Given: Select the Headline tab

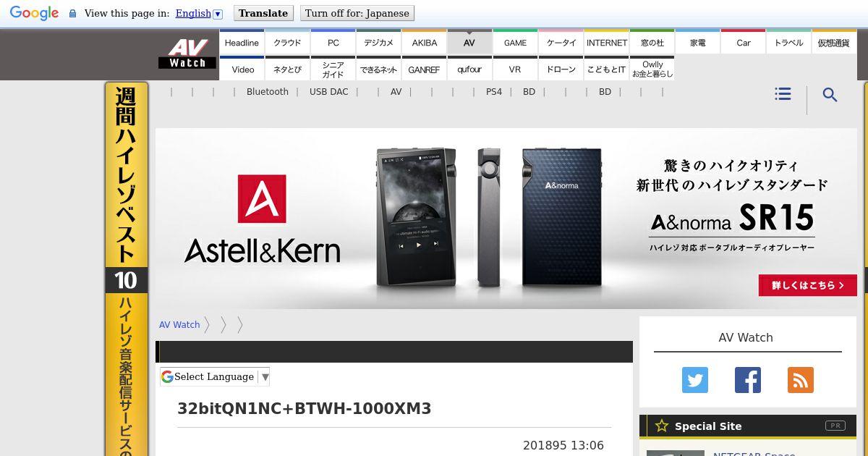Looking at the screenshot, I should (x=242, y=43).
